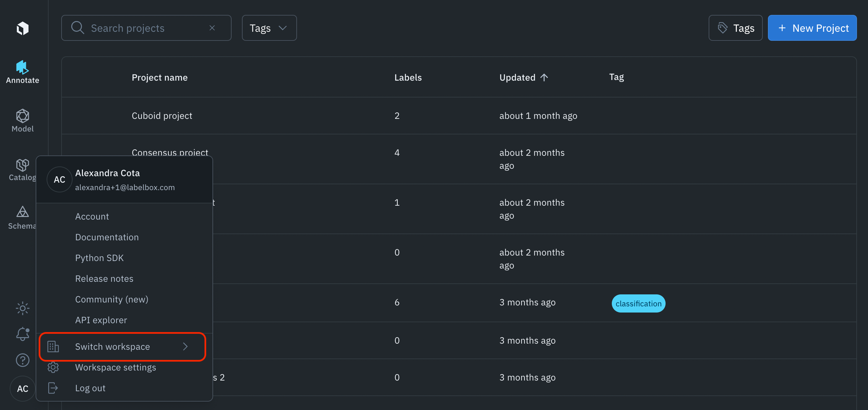The width and height of the screenshot is (868, 410).
Task: Expand the Tags filter dropdown
Action: pos(269,28)
